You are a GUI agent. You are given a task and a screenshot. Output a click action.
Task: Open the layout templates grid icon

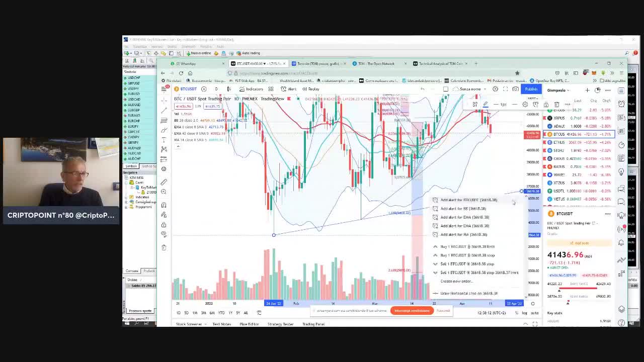(x=271, y=89)
